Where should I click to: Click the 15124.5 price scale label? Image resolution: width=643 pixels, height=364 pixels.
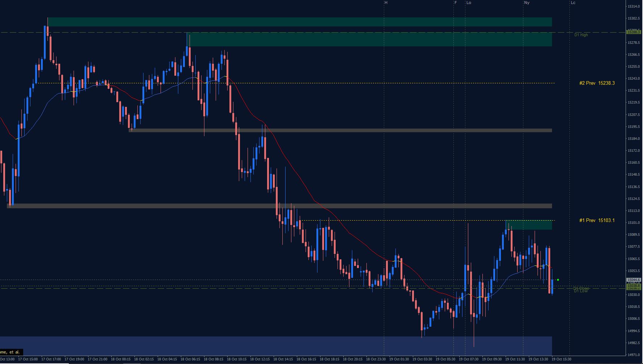[x=634, y=199]
